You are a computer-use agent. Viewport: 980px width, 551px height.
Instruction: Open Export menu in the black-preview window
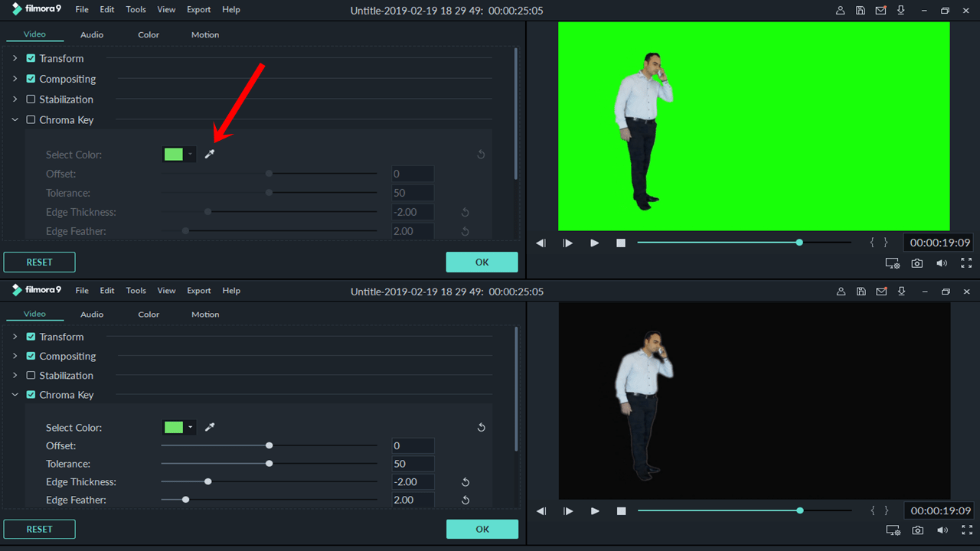click(199, 291)
